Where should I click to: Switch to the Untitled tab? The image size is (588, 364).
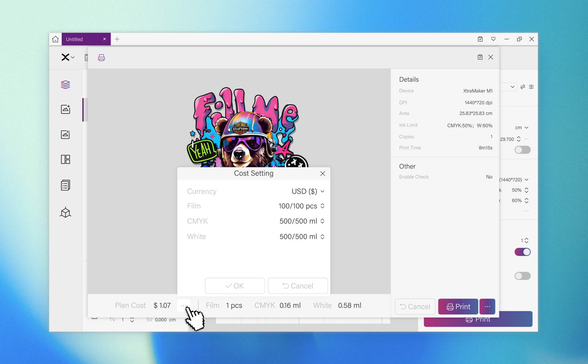click(86, 39)
